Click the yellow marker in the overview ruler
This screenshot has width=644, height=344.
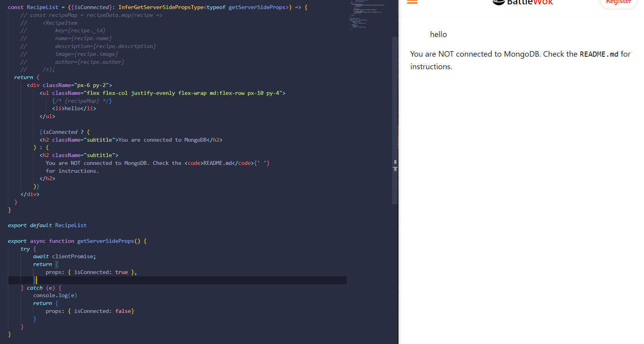[x=395, y=168]
